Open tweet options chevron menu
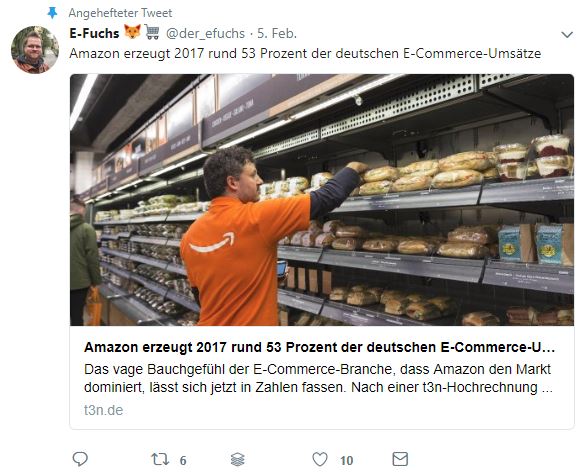583x472 pixels. (x=567, y=35)
